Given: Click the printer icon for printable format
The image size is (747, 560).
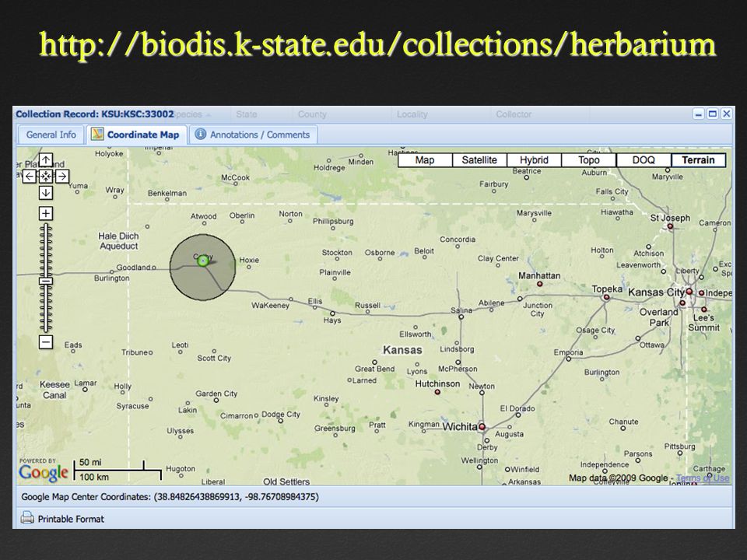Looking at the screenshot, I should pos(27,518).
